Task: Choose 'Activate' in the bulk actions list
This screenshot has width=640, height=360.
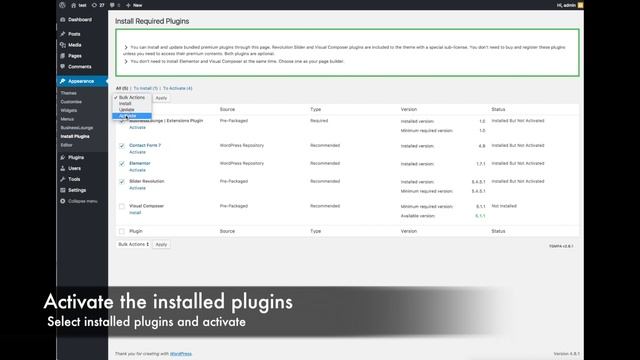Action: [x=132, y=116]
